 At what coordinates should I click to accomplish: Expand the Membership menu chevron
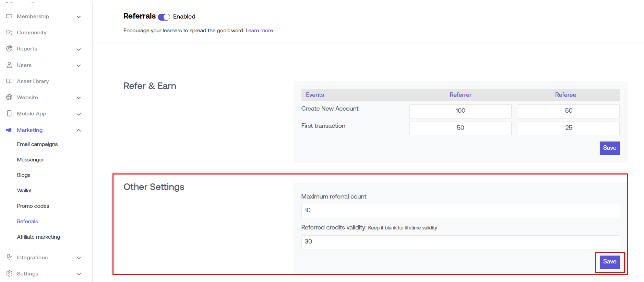79,17
